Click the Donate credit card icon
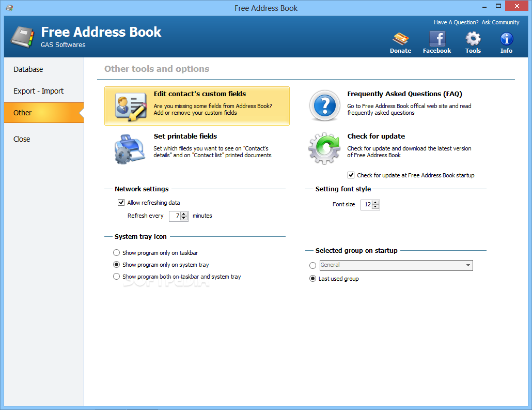Viewport: 532px width, 410px height. [400, 39]
